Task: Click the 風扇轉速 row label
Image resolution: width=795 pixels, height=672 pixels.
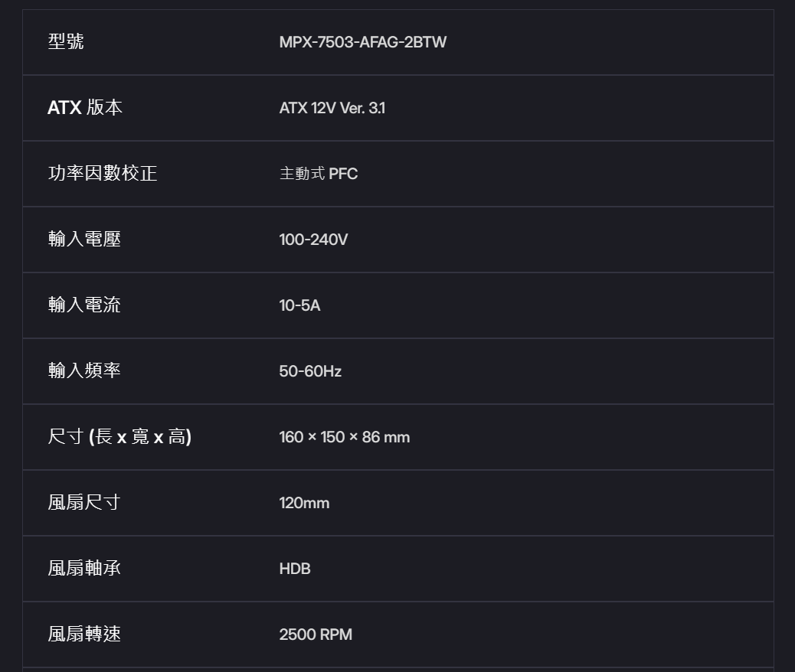Action: point(84,634)
